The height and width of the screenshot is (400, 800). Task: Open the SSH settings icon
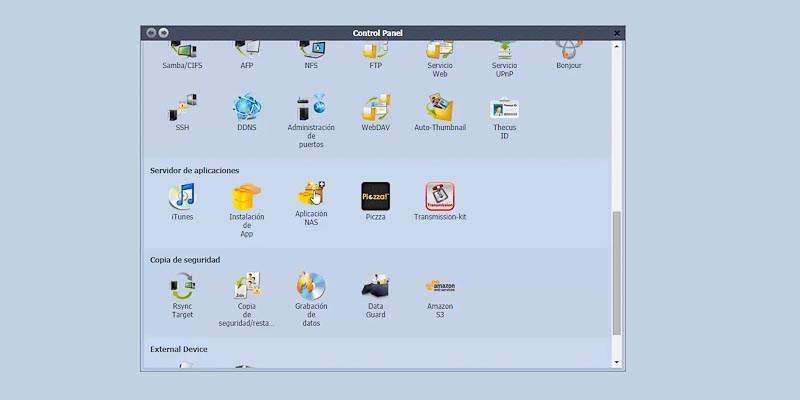coord(183,107)
